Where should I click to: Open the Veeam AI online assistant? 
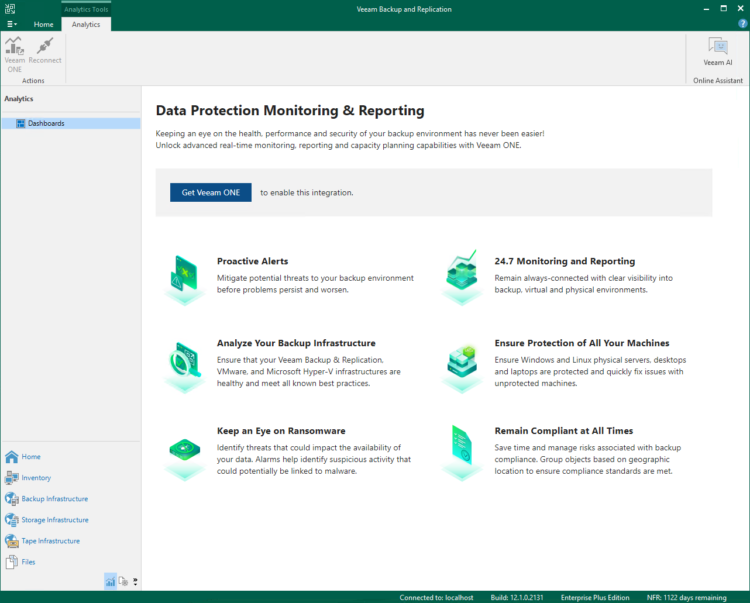coord(717,49)
